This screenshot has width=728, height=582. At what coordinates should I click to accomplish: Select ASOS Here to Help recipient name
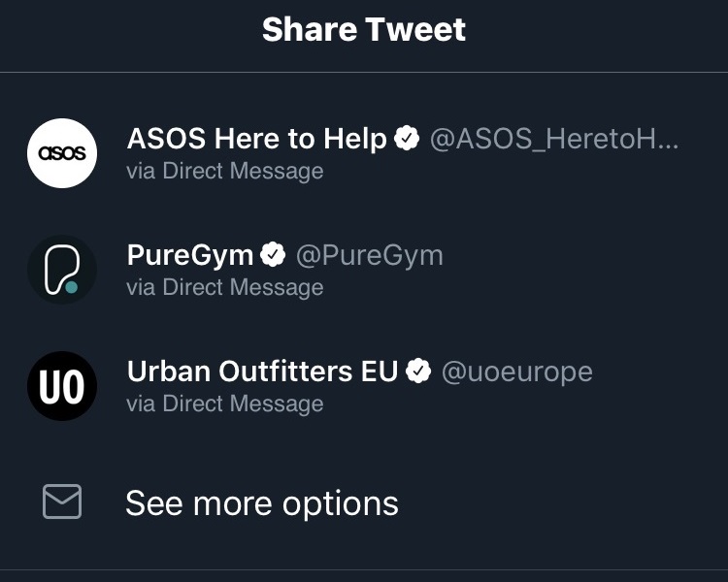(x=257, y=139)
